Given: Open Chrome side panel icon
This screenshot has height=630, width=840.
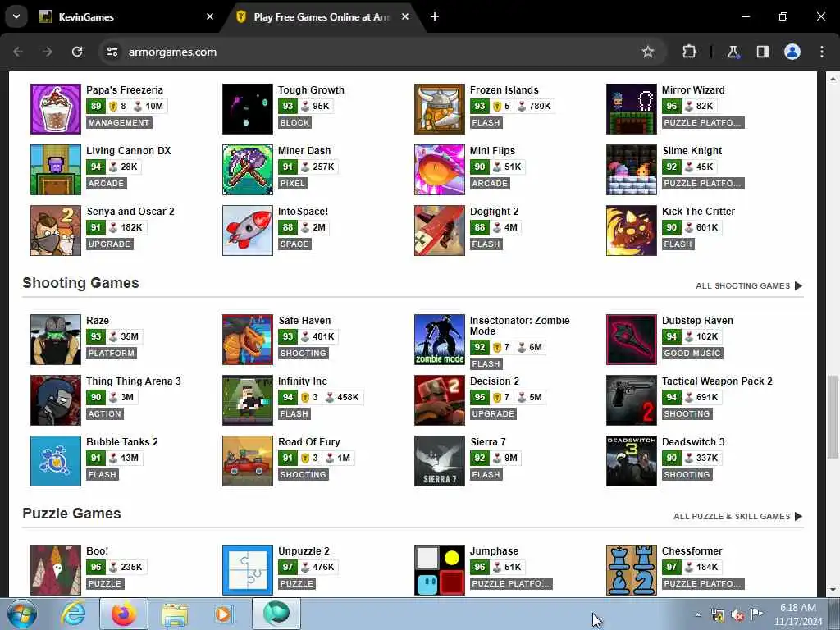Looking at the screenshot, I should [762, 52].
